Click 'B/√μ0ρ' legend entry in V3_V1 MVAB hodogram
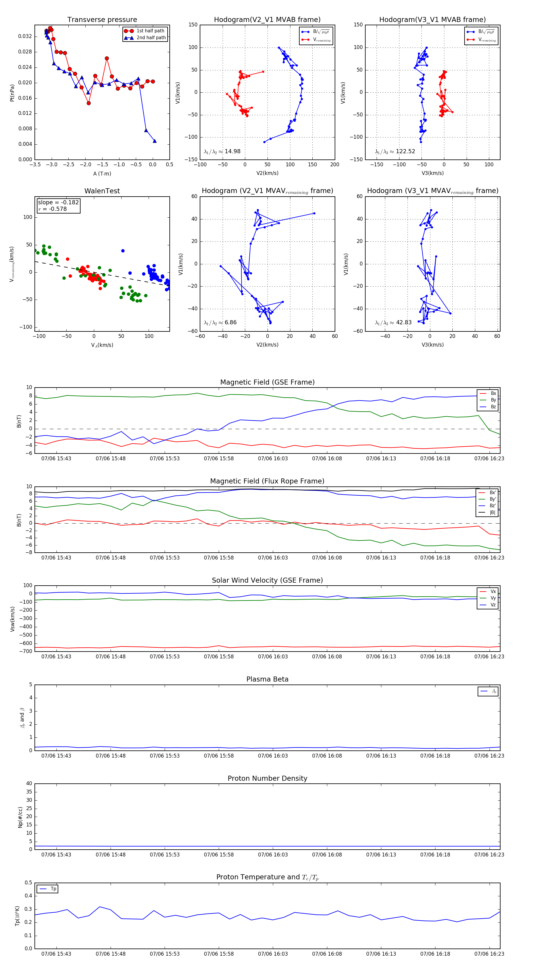535x980 pixels. click(481, 31)
